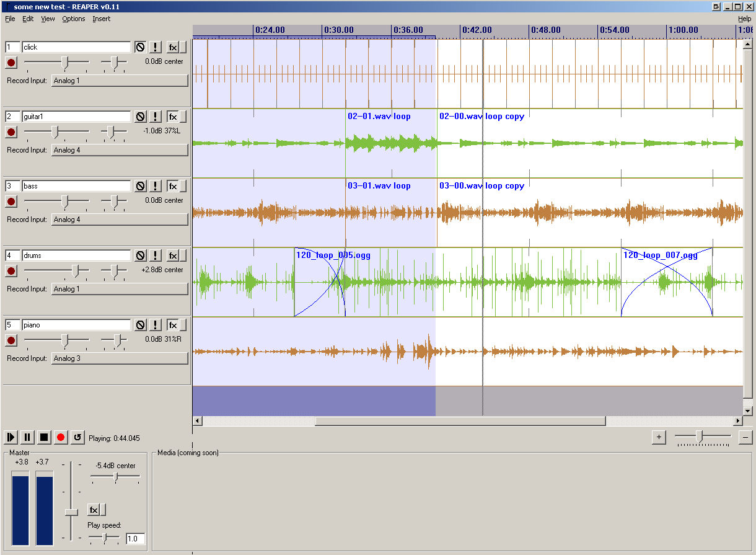Open the piano track's Analog 3 input selector
The image size is (756, 555).
(x=120, y=358)
